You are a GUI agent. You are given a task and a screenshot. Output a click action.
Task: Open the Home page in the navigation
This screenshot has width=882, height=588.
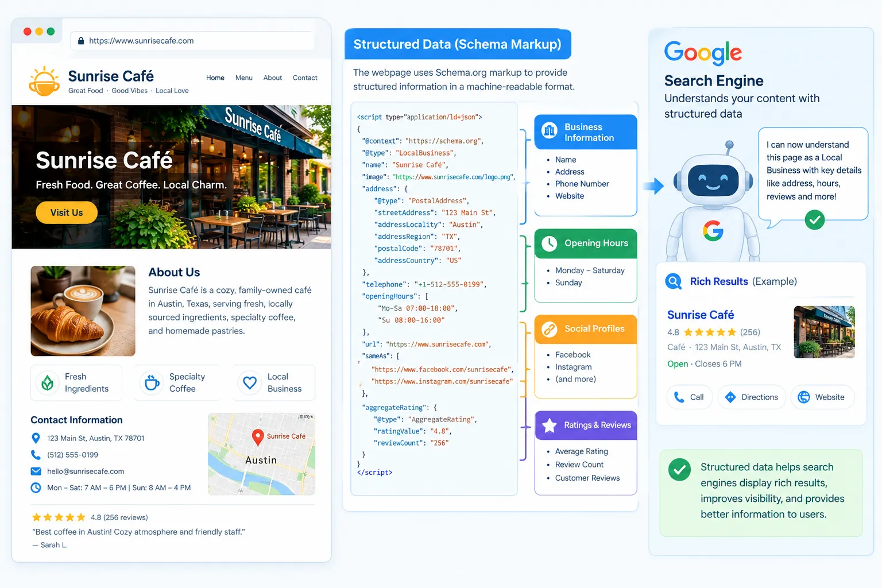click(215, 78)
